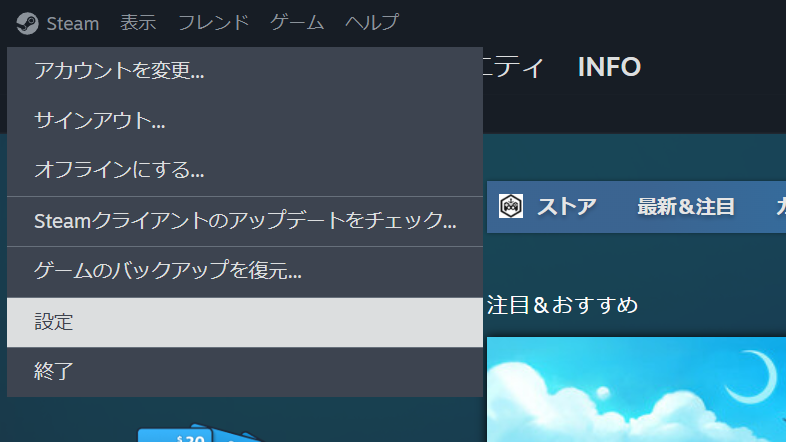Click the 注目&おすすめ heading
786x442 pixels.
pyautogui.click(x=562, y=305)
